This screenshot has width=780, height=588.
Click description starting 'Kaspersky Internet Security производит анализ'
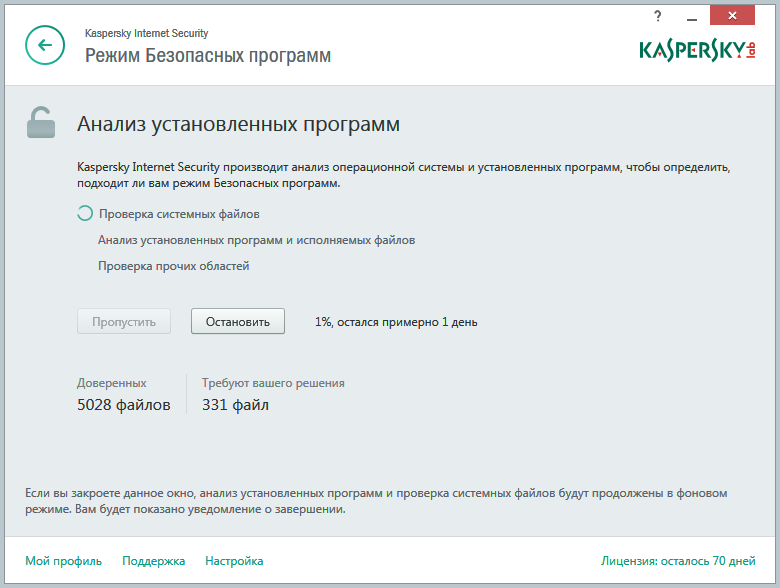[x=403, y=175]
